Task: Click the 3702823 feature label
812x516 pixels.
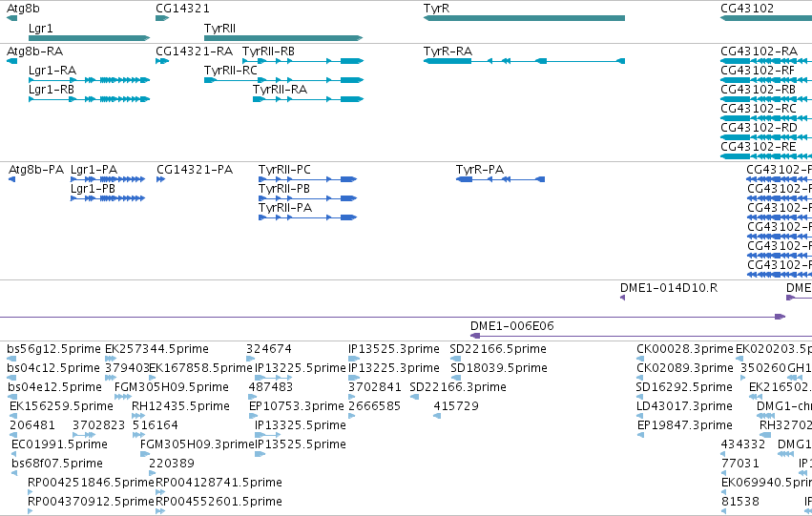Action: (x=99, y=426)
